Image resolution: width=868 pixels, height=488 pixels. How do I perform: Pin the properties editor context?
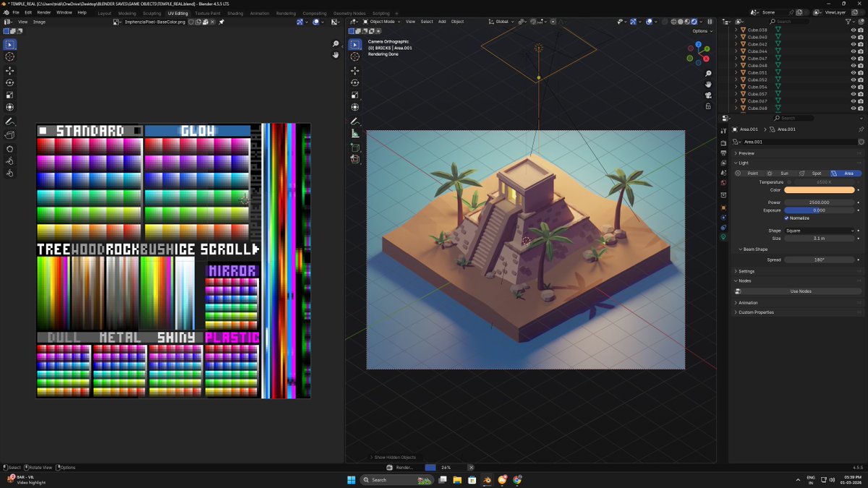click(x=861, y=129)
